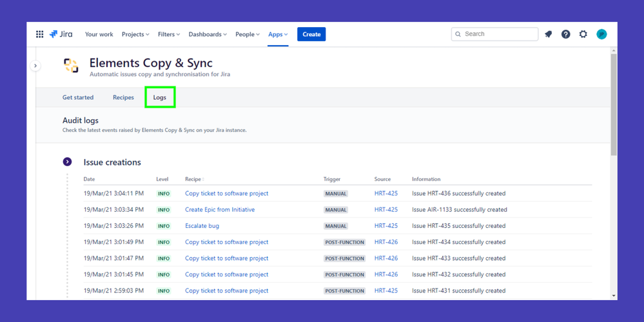This screenshot has height=322, width=644.
Task: Open the help question mark icon
Action: pyautogui.click(x=566, y=34)
